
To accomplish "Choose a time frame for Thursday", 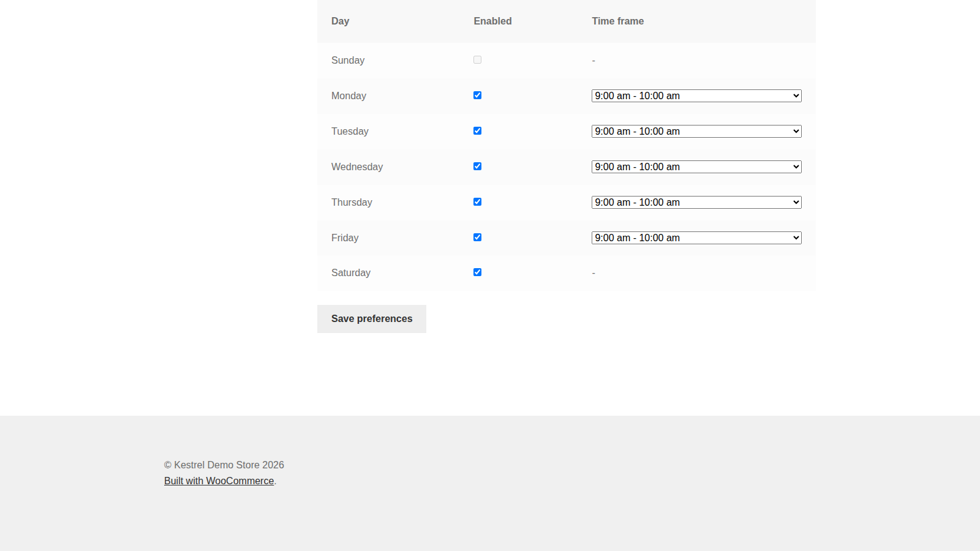I will [696, 203].
